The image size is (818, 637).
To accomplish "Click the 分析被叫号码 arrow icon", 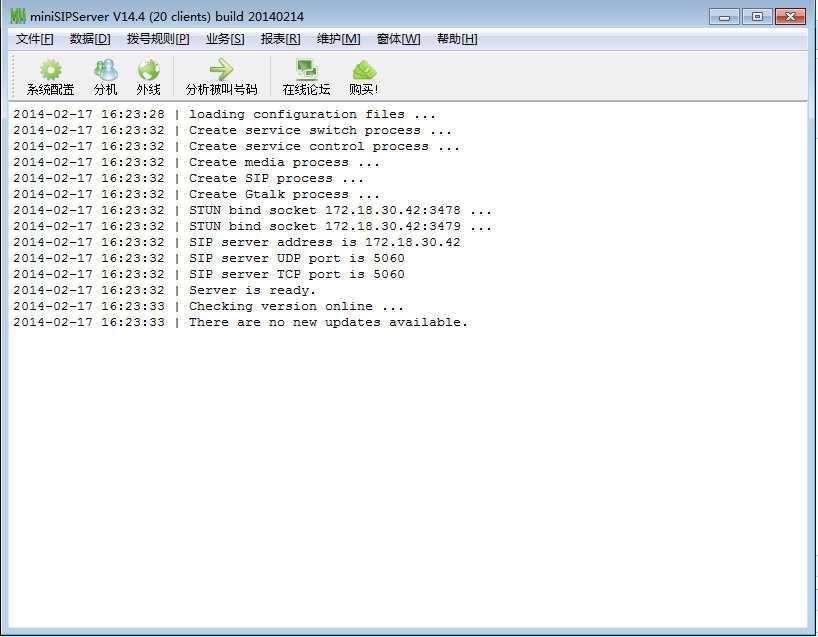I will point(221,77).
